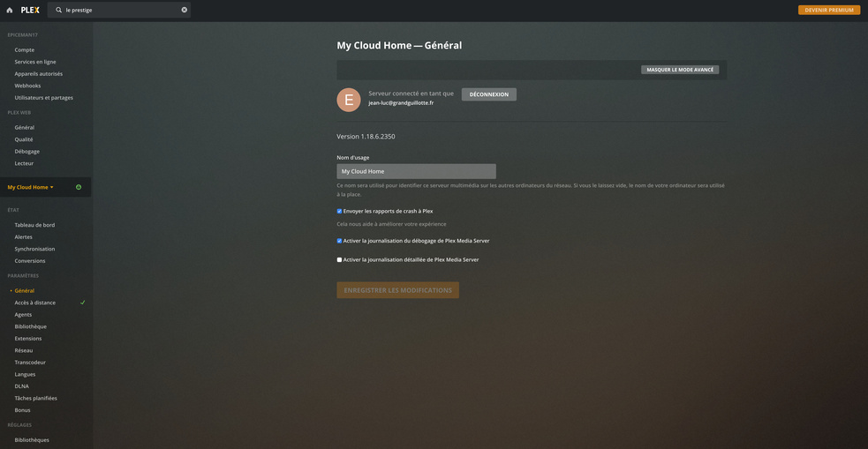This screenshot has width=868, height=449.
Task: Clear the search field with X icon
Action: pyautogui.click(x=185, y=10)
